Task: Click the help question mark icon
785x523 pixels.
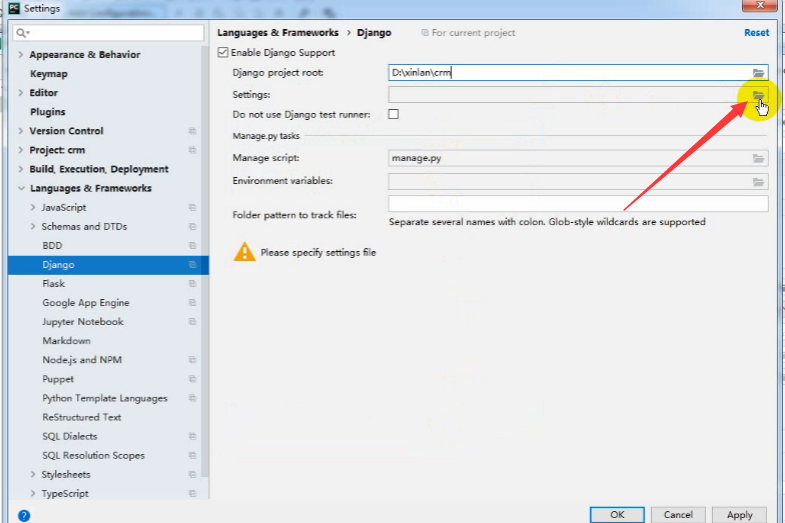Action: tap(24, 515)
